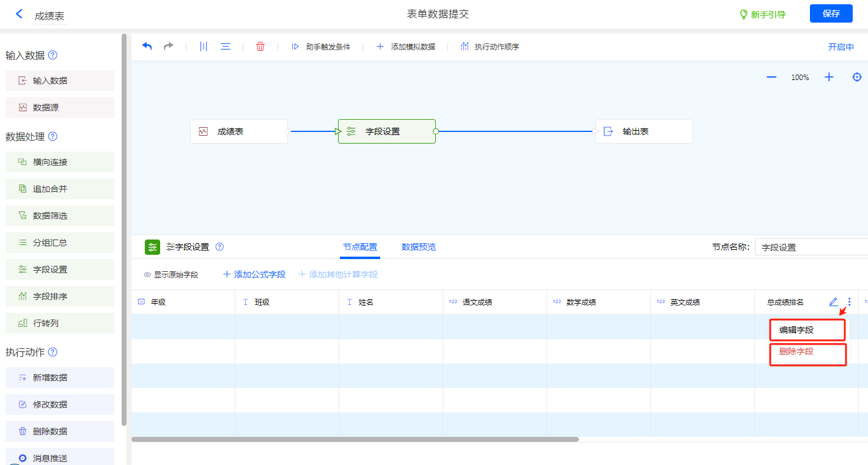This screenshot has width=868, height=465.
Task: Click the zoom in plus icon
Action: pyautogui.click(x=829, y=77)
